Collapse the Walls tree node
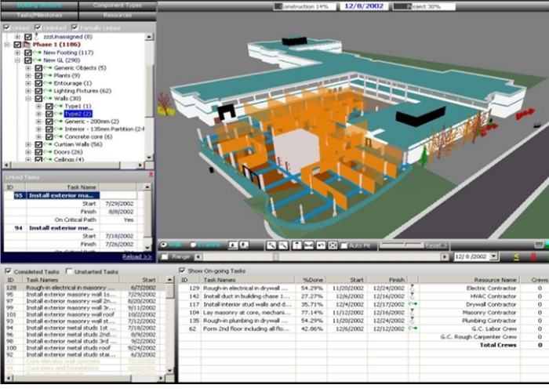Viewport: 549px width, 392px height. tap(28, 99)
